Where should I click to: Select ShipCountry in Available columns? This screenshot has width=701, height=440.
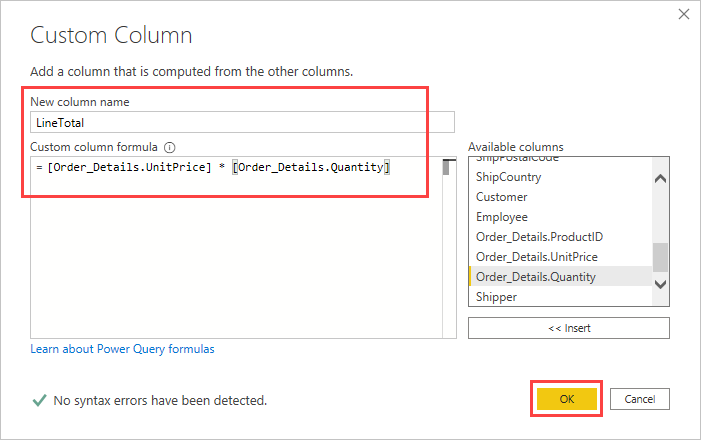[509, 177]
